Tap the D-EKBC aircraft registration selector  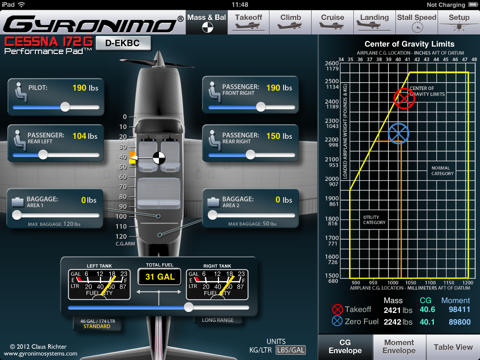click(123, 43)
